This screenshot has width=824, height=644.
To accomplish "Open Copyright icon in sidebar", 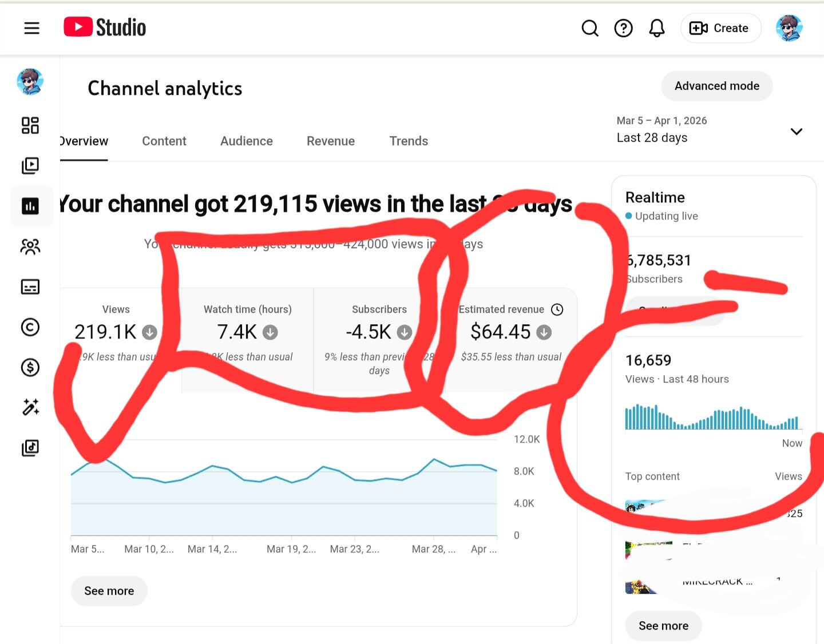I will coord(30,327).
